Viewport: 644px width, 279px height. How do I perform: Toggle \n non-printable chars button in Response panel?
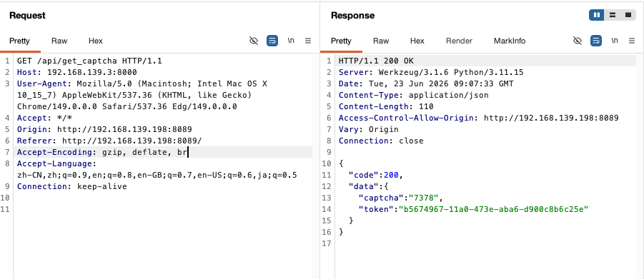(x=615, y=41)
